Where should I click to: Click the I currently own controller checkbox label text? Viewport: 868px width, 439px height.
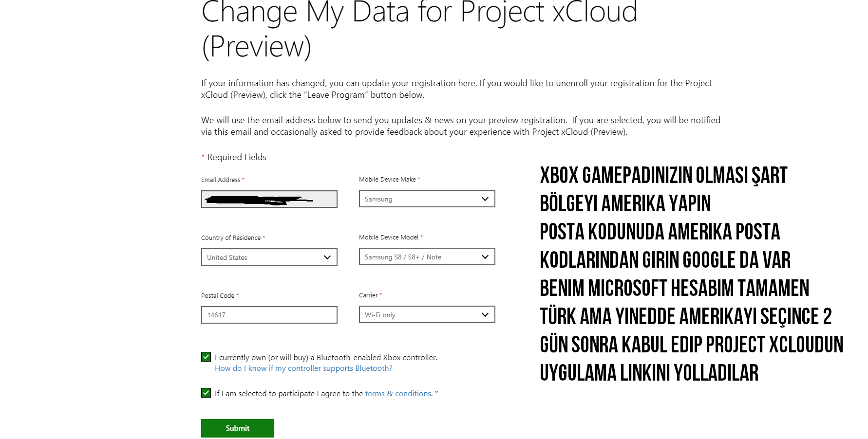(326, 357)
